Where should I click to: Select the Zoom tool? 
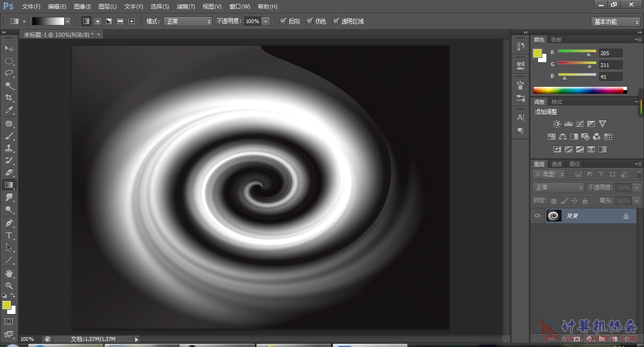click(x=9, y=286)
